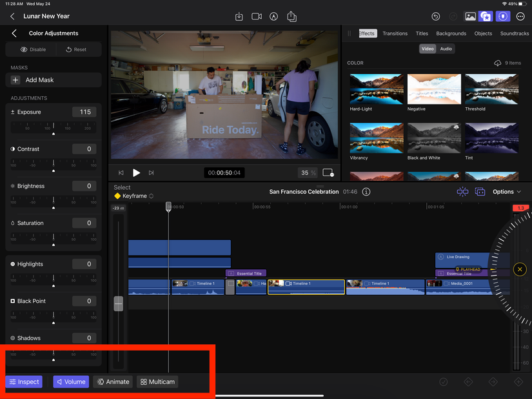Show San Francisco Celebration project info

[366, 192]
